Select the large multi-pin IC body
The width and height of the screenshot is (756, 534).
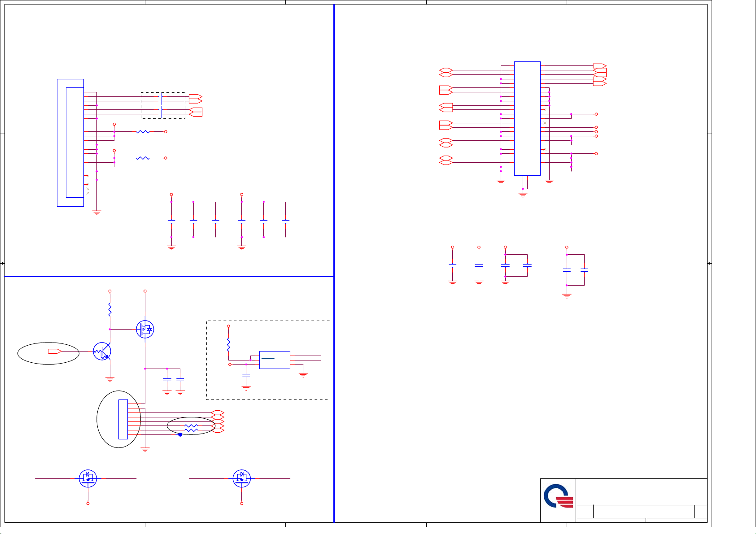pyautogui.click(x=527, y=118)
